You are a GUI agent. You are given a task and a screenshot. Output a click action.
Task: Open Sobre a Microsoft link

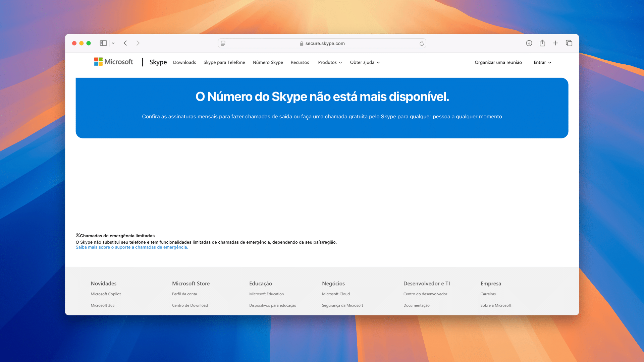pos(496,305)
